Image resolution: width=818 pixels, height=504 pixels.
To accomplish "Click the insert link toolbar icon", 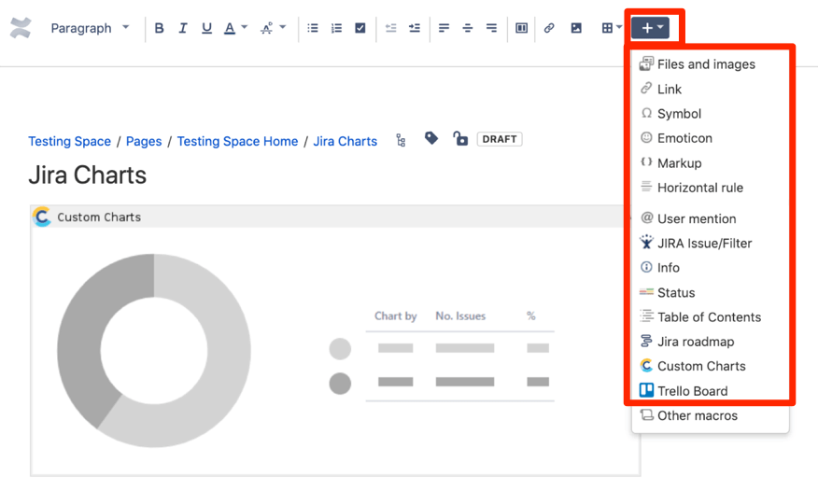I will pyautogui.click(x=549, y=28).
